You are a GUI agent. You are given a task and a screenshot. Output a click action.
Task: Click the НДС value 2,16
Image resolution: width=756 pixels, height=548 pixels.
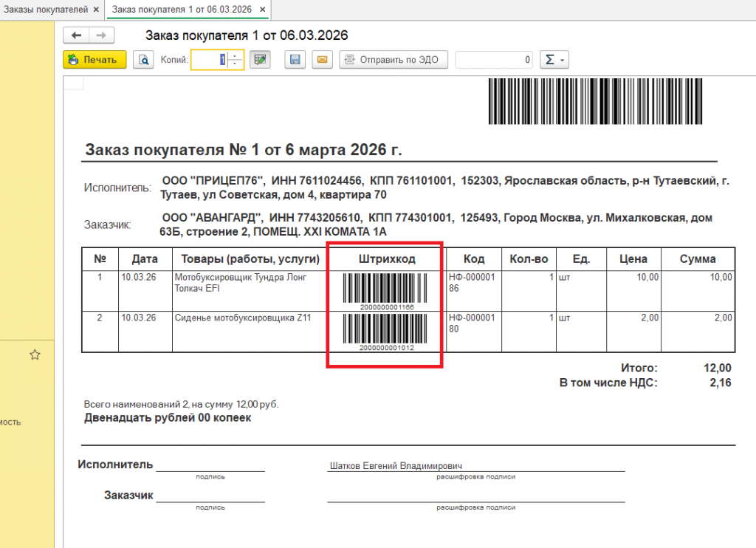pyautogui.click(x=721, y=383)
